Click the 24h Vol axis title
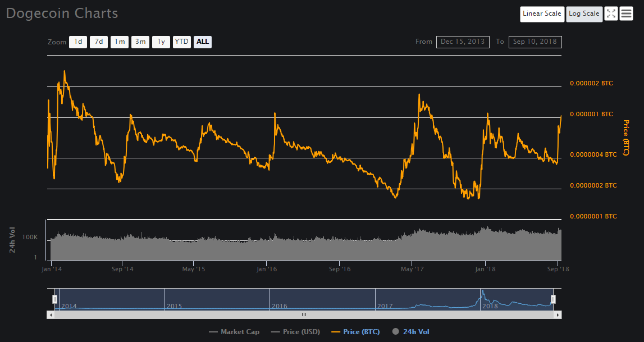 (x=12, y=240)
